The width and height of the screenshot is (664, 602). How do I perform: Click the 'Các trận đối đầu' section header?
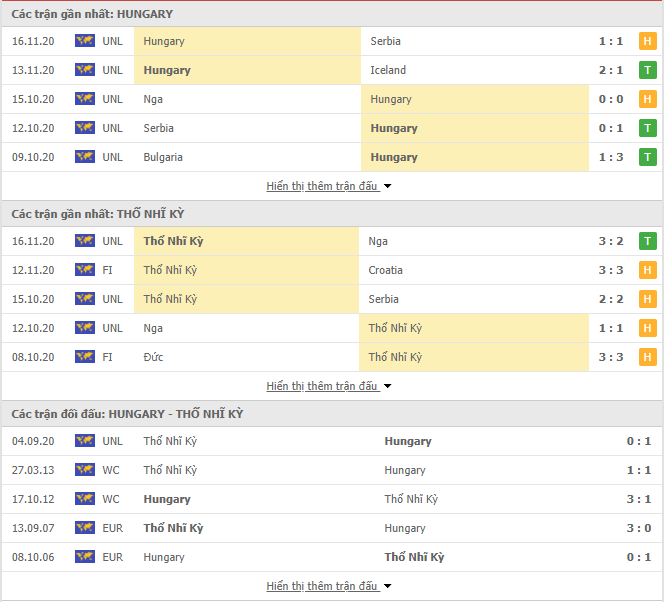pos(127,414)
